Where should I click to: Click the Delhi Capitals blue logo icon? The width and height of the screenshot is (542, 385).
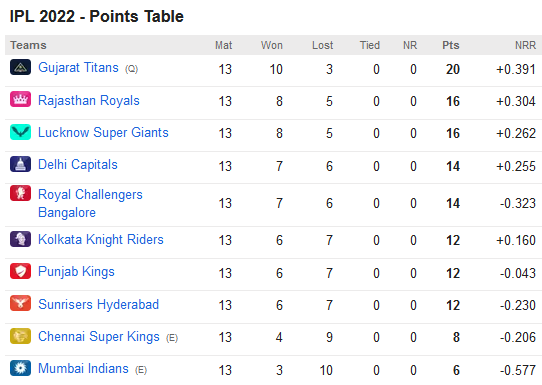[20, 164]
